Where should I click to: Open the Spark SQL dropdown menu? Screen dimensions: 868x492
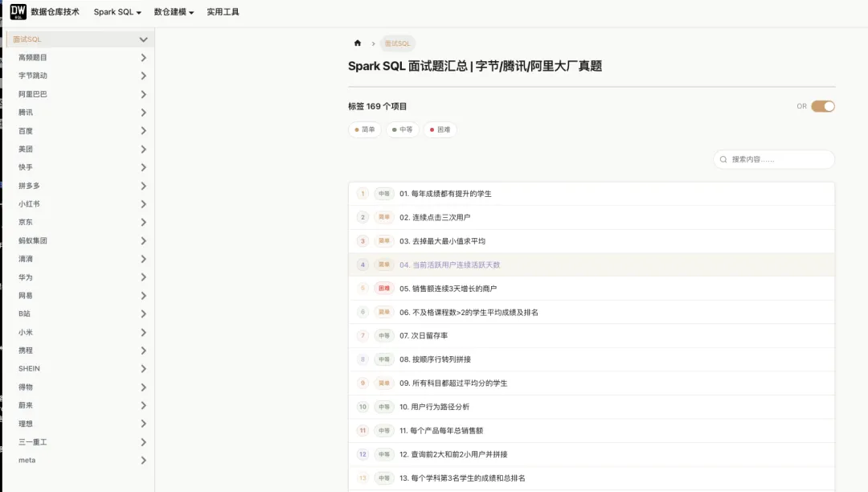(x=117, y=11)
